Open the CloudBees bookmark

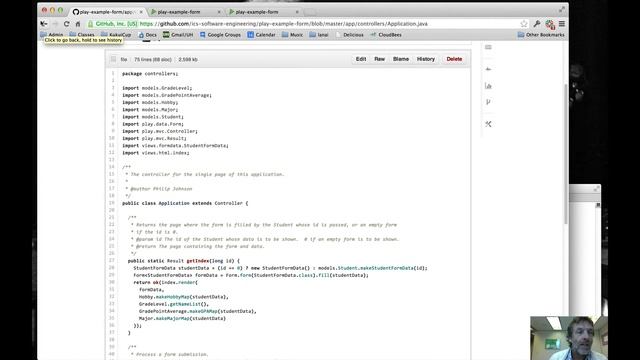[386, 35]
